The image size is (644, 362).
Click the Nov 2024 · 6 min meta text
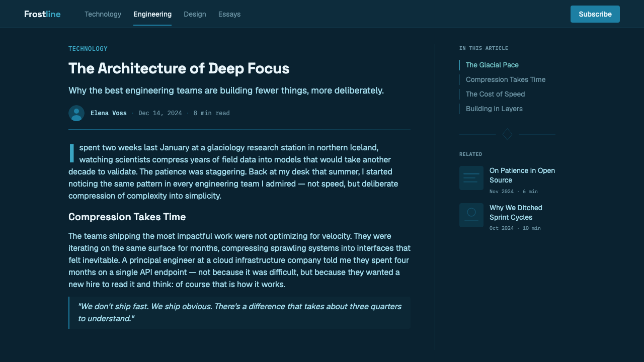point(514,192)
